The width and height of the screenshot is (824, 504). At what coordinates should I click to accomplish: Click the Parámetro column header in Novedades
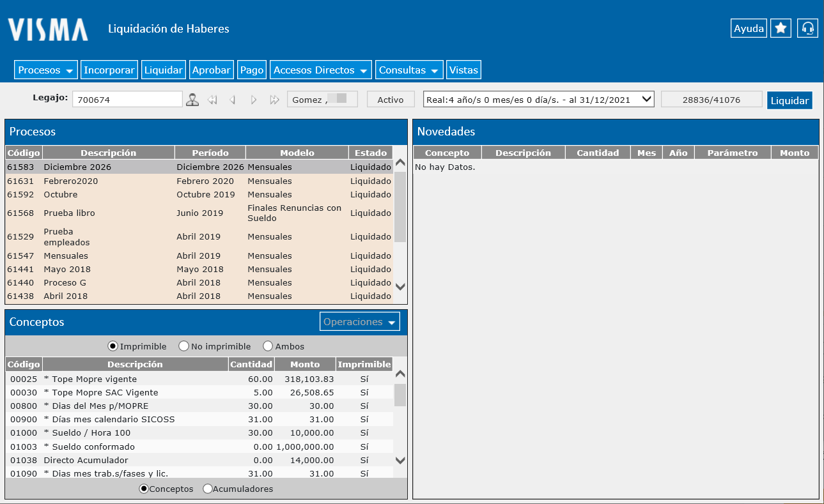coord(733,153)
